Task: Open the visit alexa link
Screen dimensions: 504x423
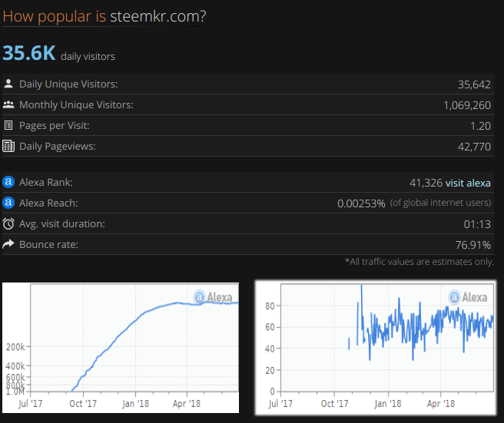Action: pos(468,183)
